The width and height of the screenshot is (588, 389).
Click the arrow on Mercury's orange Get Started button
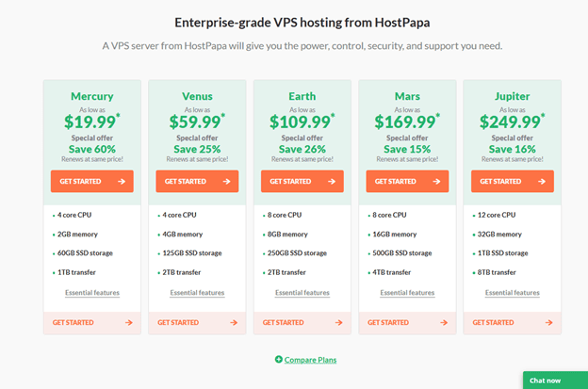(x=121, y=182)
